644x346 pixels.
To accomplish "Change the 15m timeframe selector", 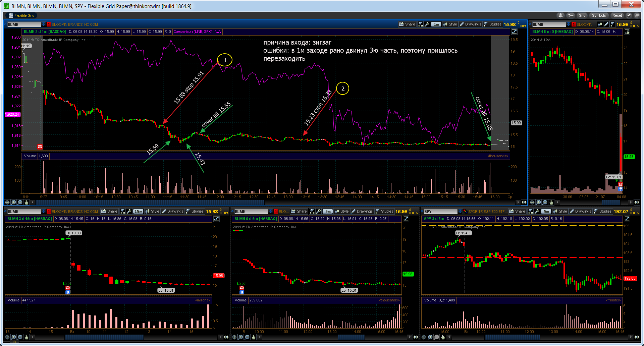I will click(138, 211).
